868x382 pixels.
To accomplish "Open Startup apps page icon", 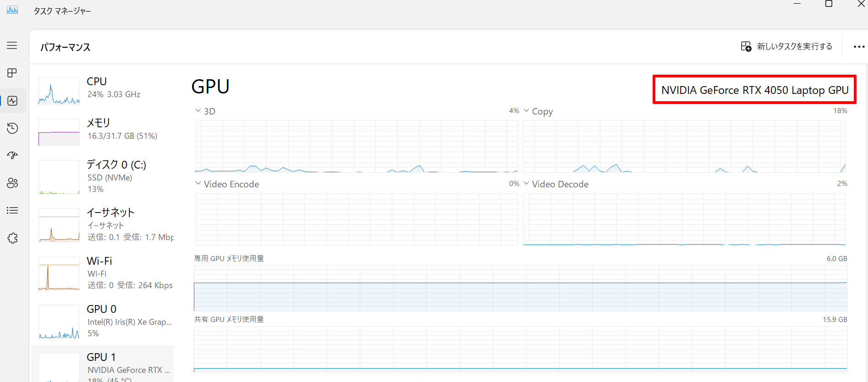I will pos(12,156).
